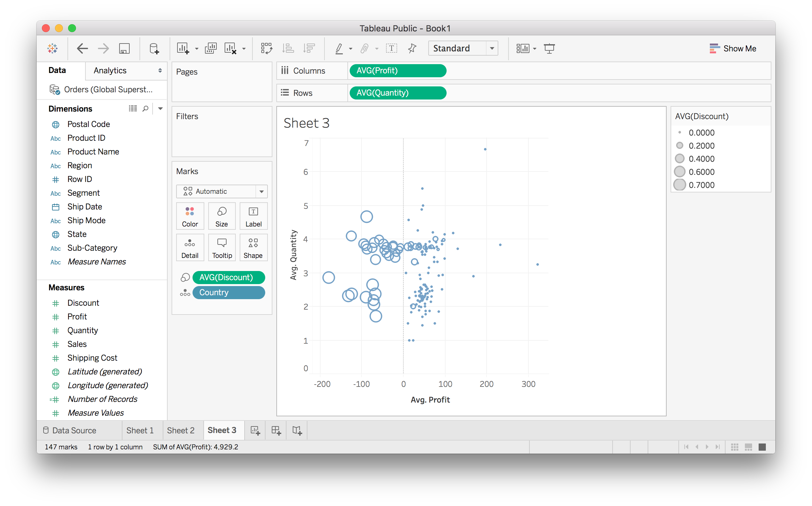Screen dimensions: 812x506
Task: Open the Dimensions pane dropdown arrow
Action: 160,108
